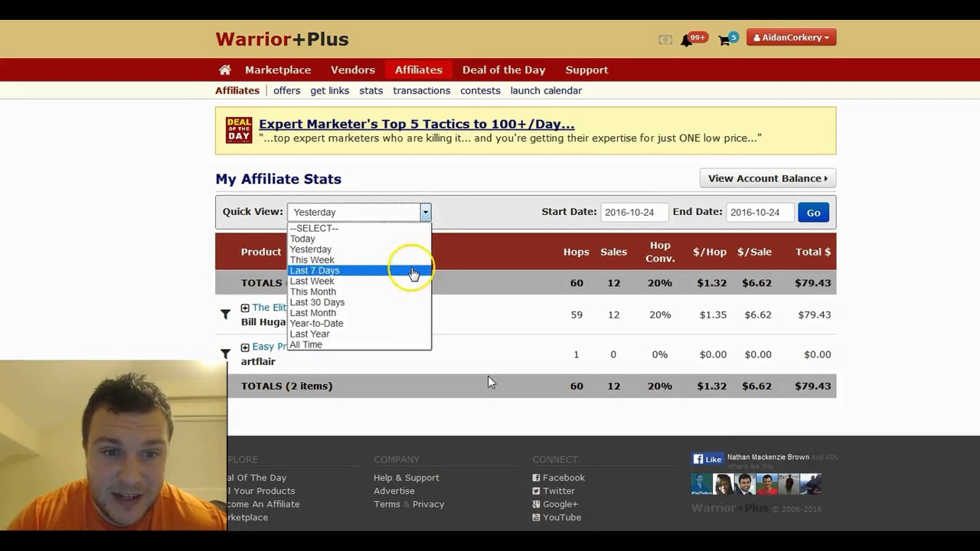
Task: Click the Affiliates sub-navigation heading link
Action: [x=237, y=90]
